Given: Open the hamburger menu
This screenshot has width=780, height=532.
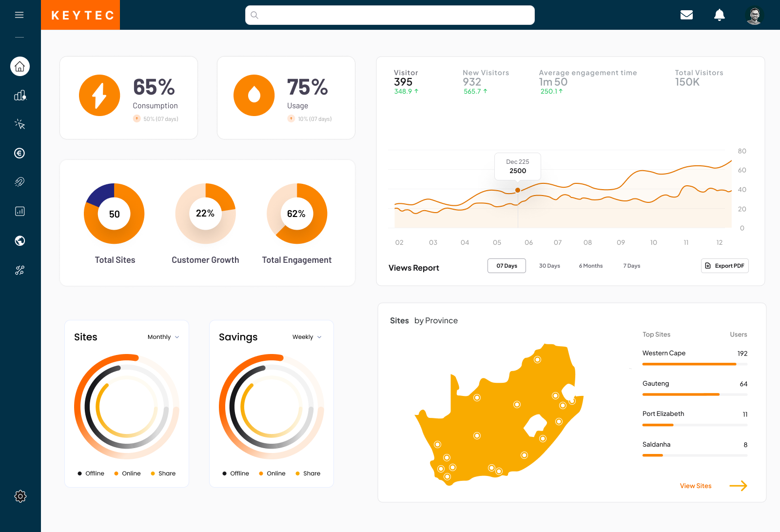Looking at the screenshot, I should 19,15.
